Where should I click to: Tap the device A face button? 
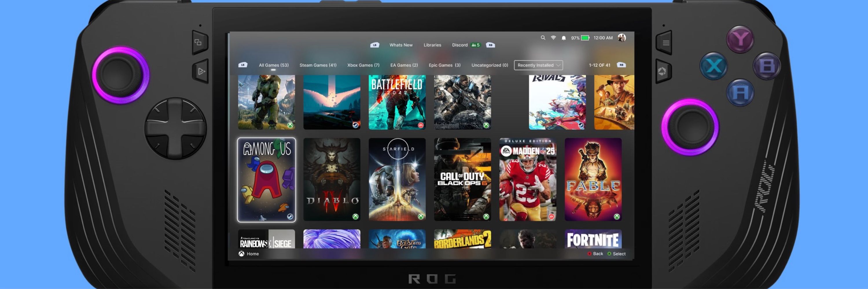(x=740, y=92)
